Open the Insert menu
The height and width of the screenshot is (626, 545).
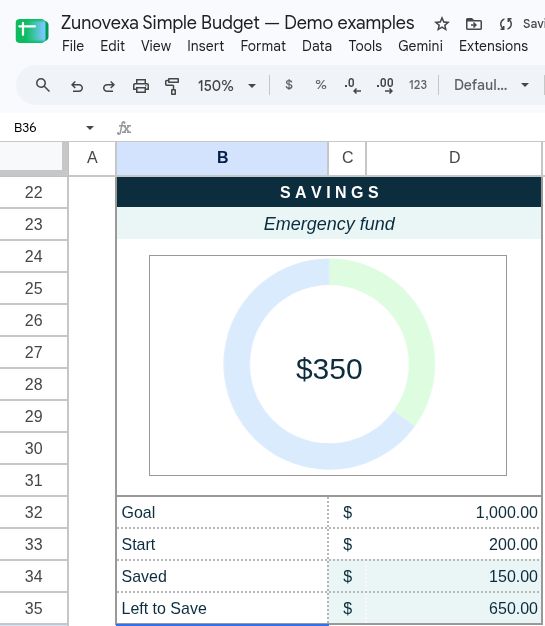coord(206,46)
